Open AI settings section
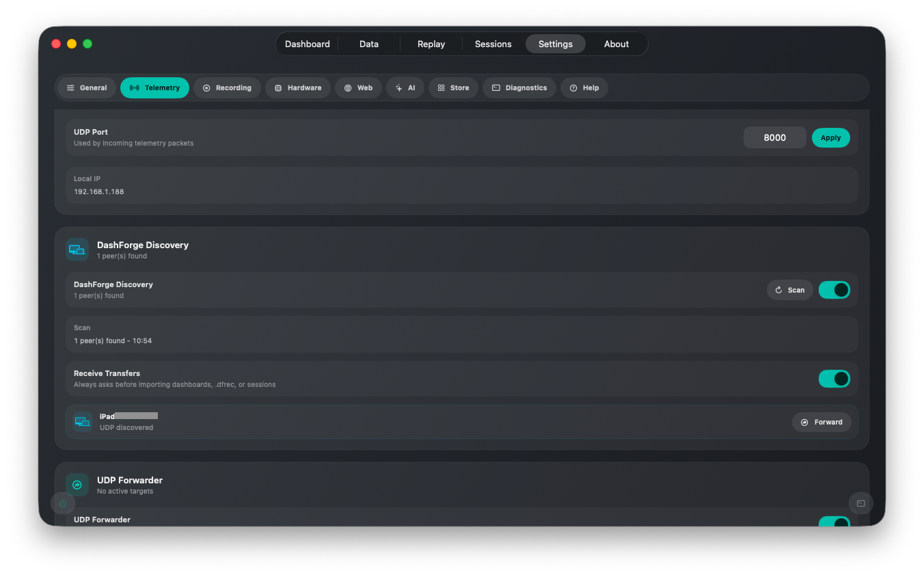 click(x=405, y=88)
